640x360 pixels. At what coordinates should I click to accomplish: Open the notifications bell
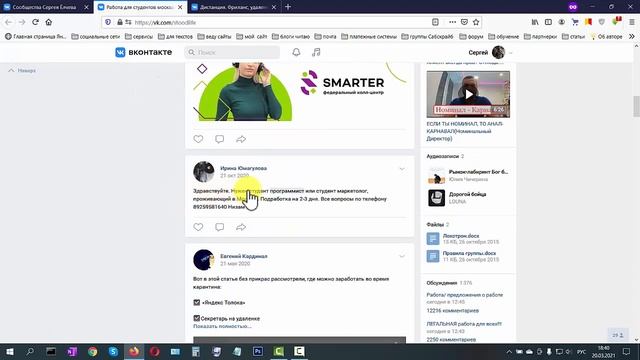296,52
